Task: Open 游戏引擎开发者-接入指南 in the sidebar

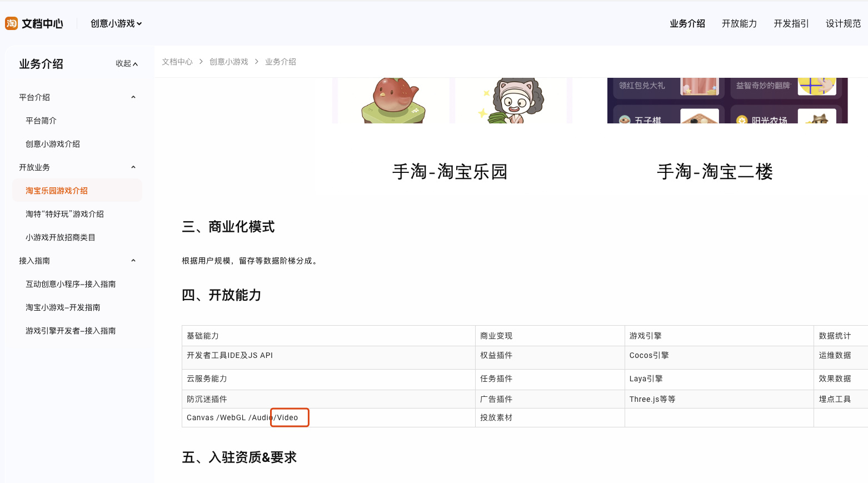Action: [x=71, y=331]
